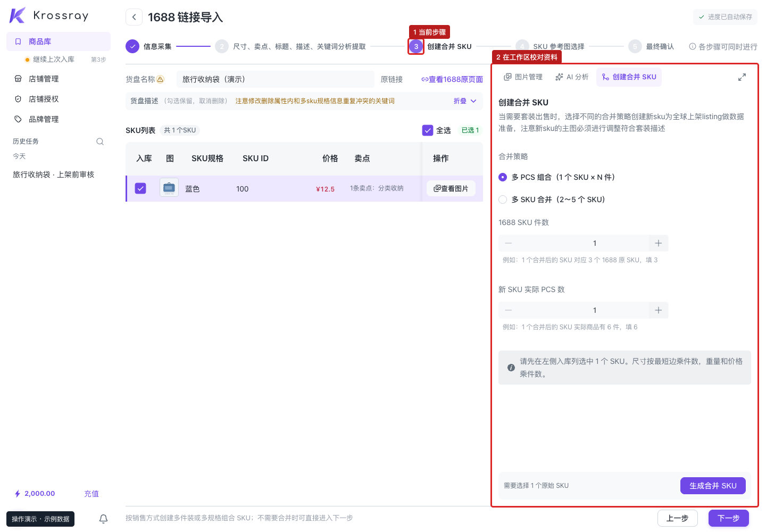Click the 各步骤可同时进行 info icon
Screen dimensions: 766x532
693,46
